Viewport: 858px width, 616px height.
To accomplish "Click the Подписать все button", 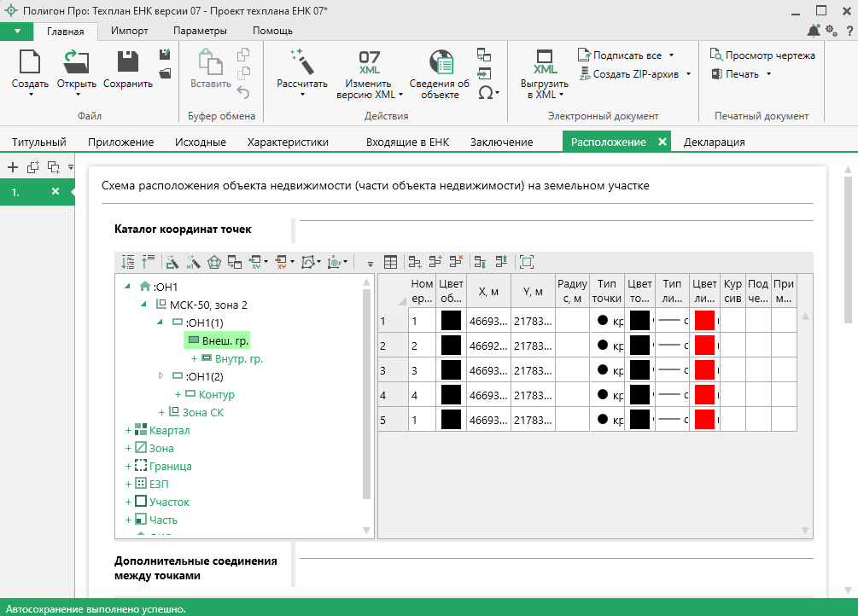I will (627, 55).
